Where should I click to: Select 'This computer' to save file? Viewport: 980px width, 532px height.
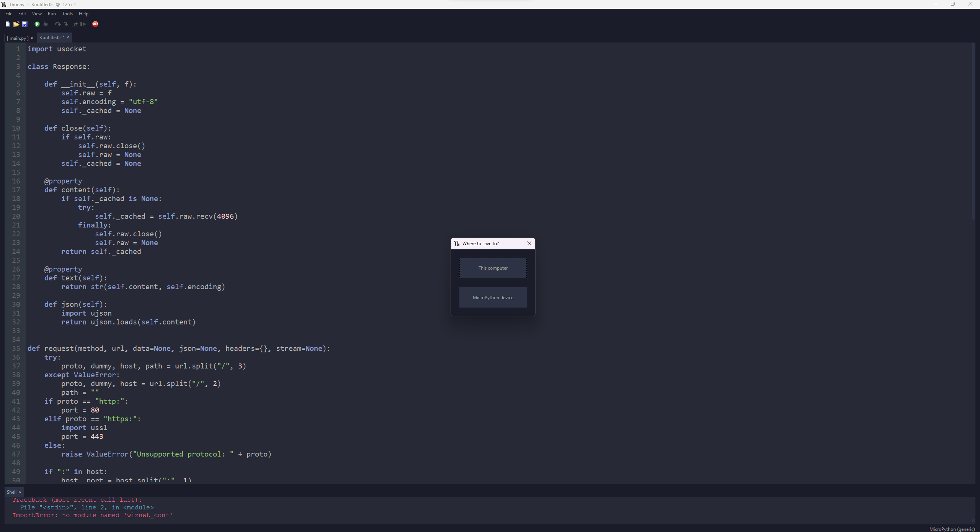tap(493, 267)
